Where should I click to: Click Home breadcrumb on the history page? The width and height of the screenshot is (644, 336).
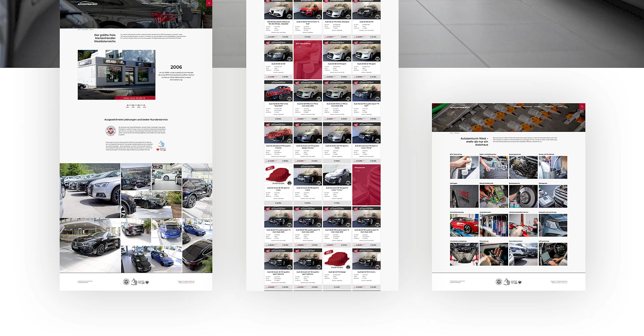(79, 30)
